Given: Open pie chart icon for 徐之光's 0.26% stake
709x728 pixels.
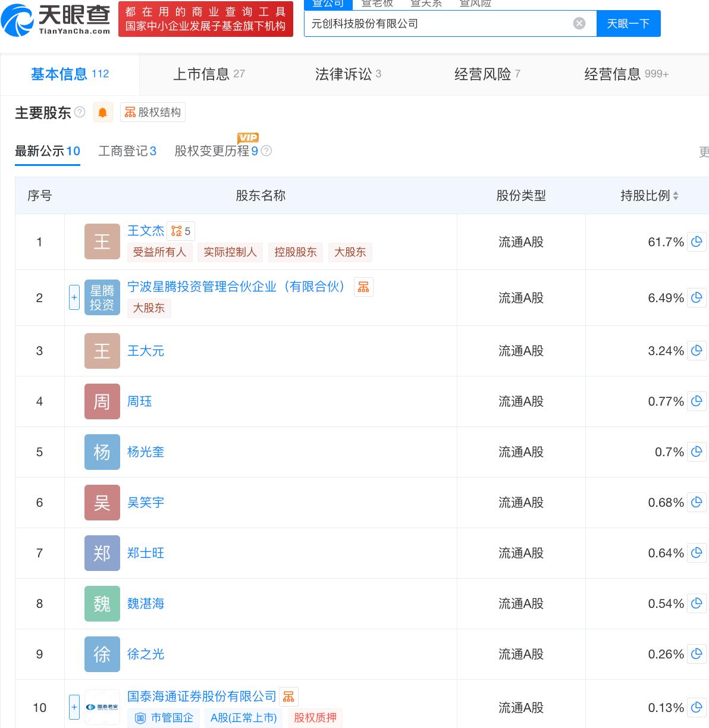Looking at the screenshot, I should (x=697, y=654).
